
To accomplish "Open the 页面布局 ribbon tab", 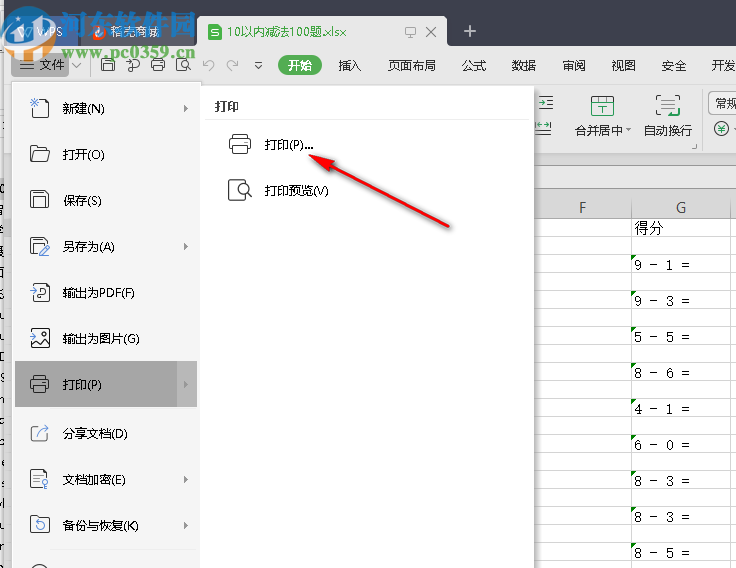I will point(411,65).
